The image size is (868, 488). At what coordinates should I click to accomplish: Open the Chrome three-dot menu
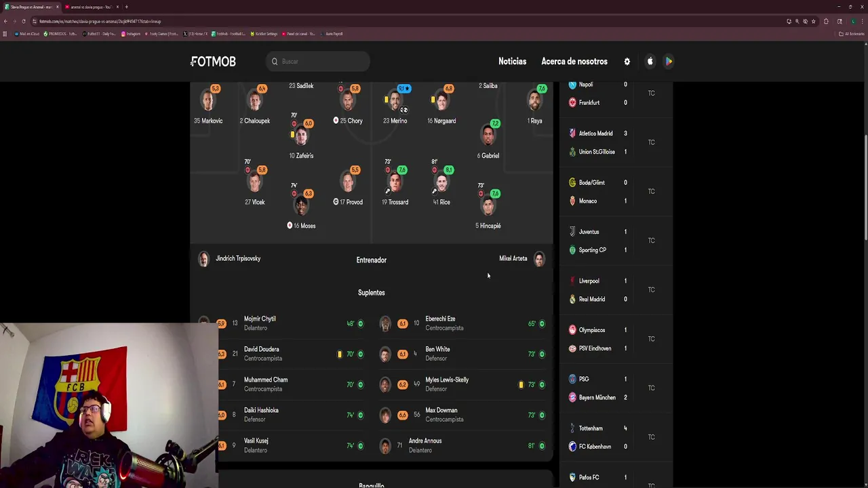pyautogui.click(x=863, y=21)
